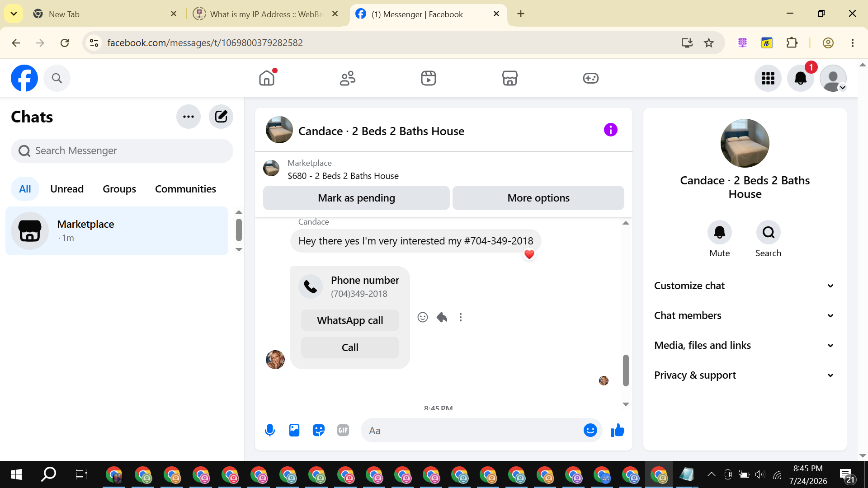Select the All chats filter

coord(25,189)
